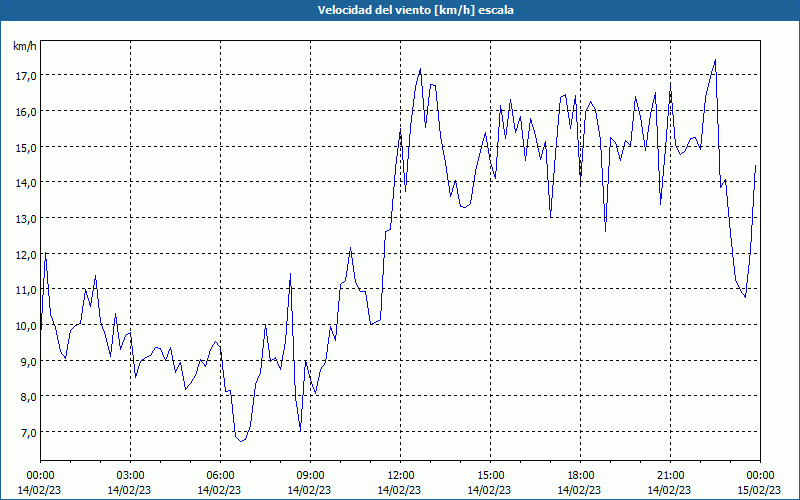Select the 10,0 y-axis label
800x500 pixels.
[x=26, y=325]
